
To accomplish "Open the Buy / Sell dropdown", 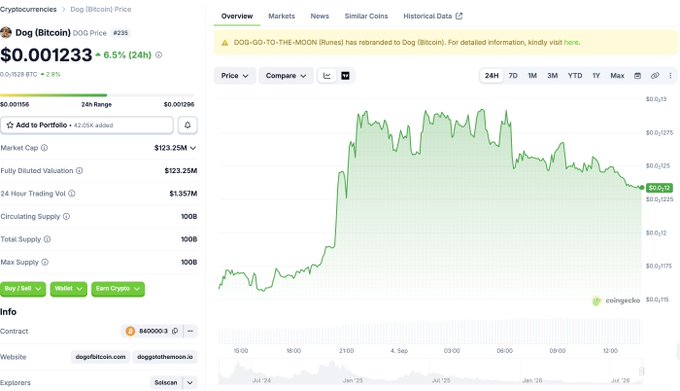I will (x=23, y=289).
